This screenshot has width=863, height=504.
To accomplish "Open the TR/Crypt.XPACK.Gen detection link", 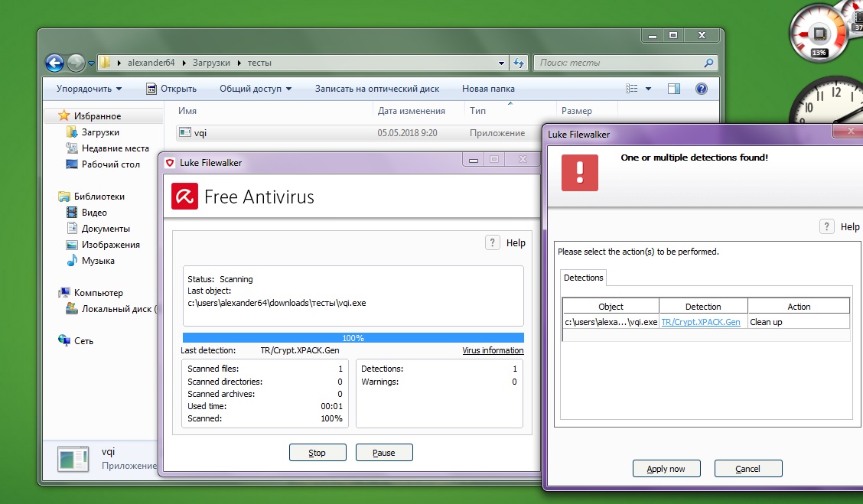I will [701, 322].
